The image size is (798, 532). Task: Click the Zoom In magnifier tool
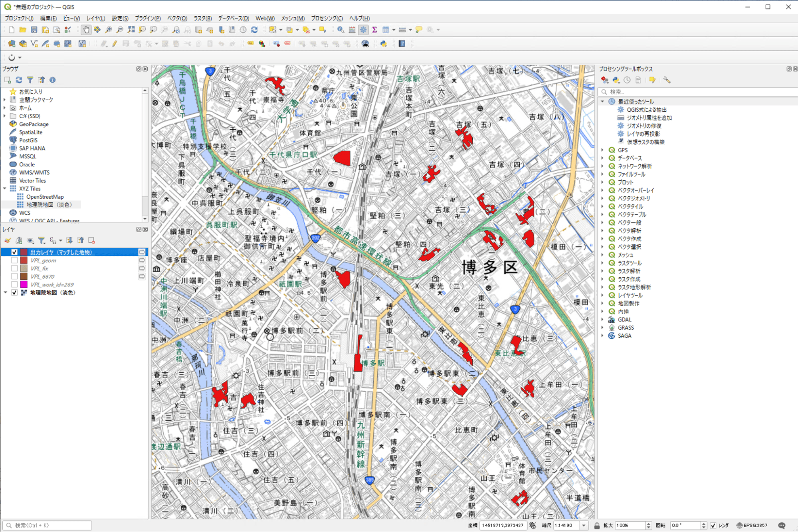109,30
